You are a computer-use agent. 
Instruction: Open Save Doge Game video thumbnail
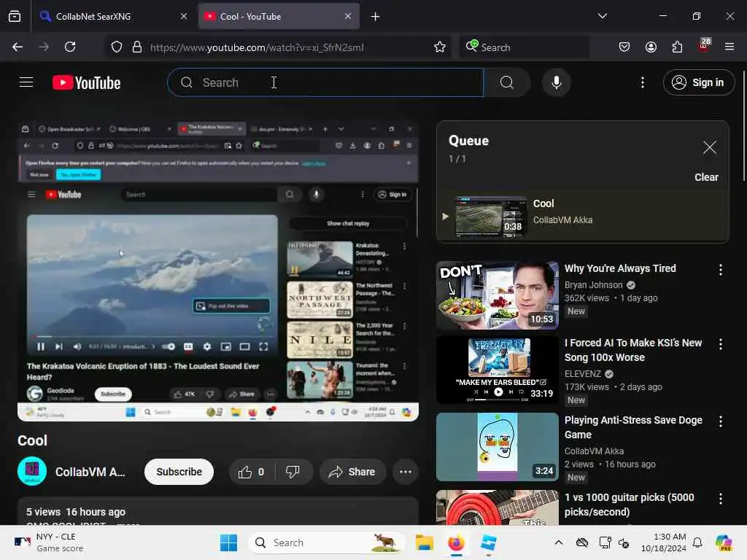pyautogui.click(x=498, y=447)
